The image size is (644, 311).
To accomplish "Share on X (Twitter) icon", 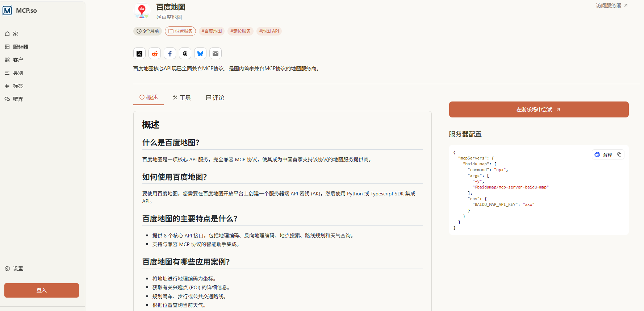I will 139,54.
